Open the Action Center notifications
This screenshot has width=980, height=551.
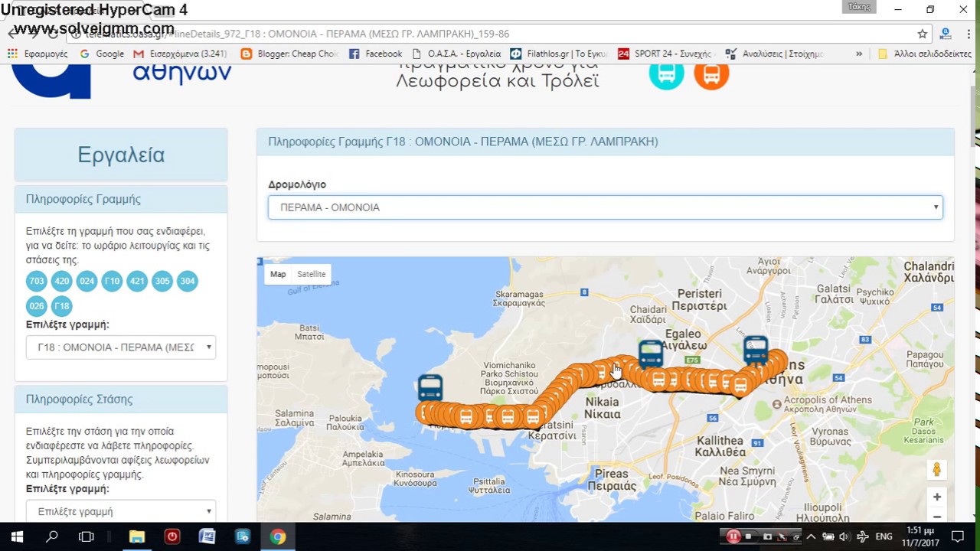pyautogui.click(x=958, y=536)
